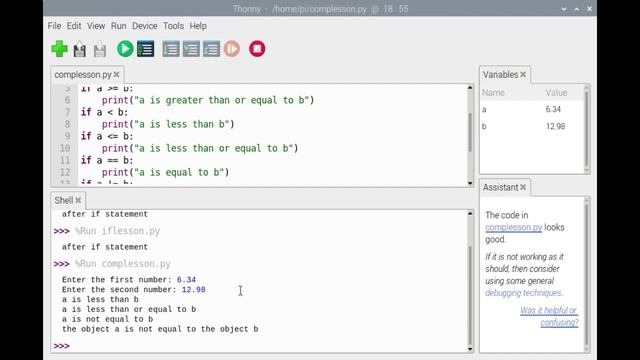640x360 pixels.
Task: Close the Assistant panel tab
Action: coord(523,187)
